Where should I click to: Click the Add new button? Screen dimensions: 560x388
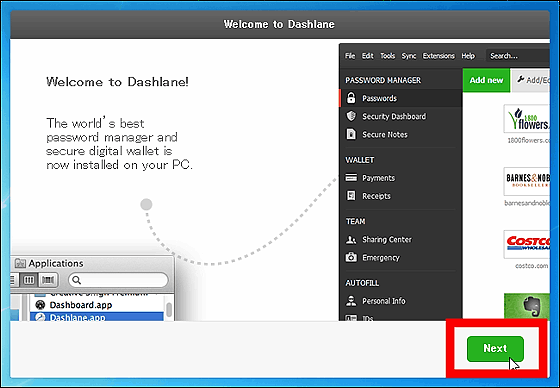486,80
